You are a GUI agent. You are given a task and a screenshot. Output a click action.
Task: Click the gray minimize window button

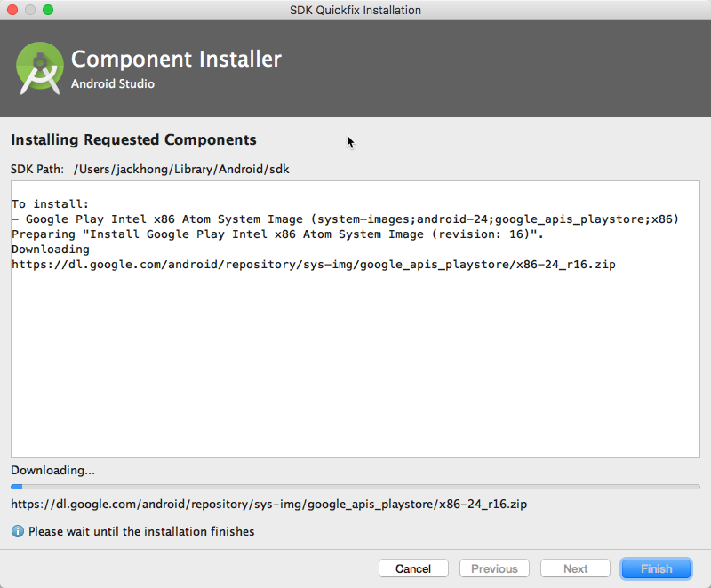coord(30,10)
